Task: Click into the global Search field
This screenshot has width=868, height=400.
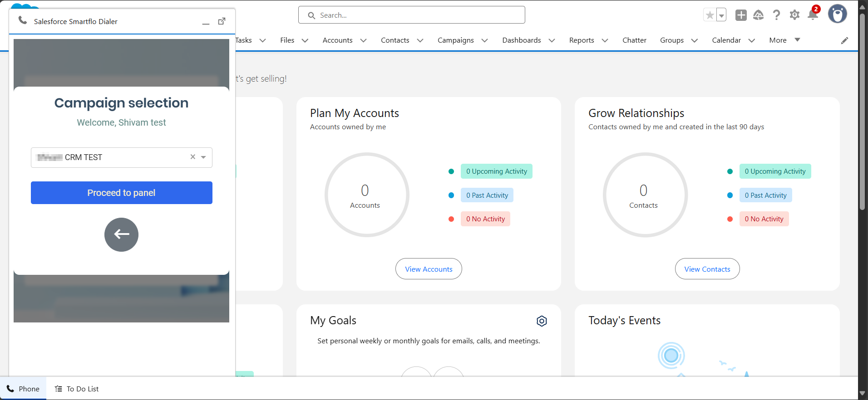Action: [412, 15]
